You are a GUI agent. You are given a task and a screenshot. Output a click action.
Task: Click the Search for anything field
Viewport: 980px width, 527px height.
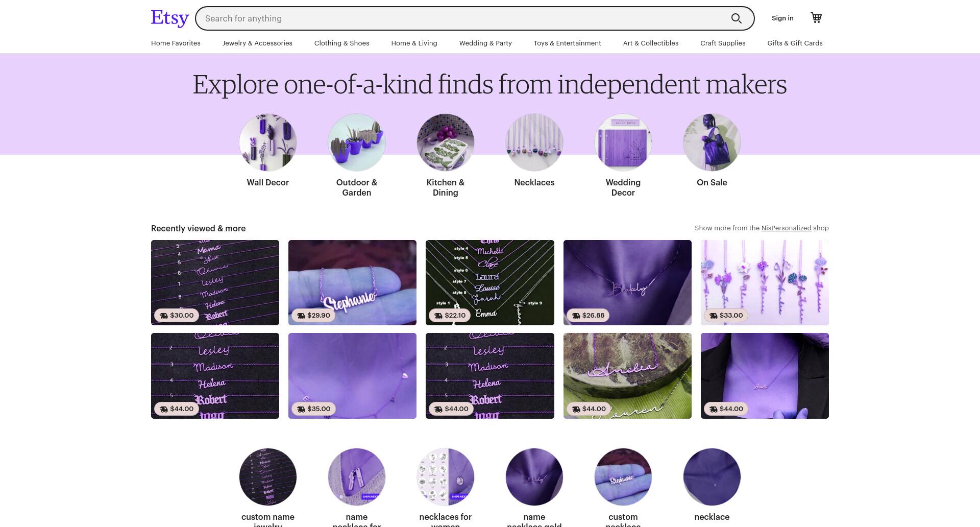(464, 18)
